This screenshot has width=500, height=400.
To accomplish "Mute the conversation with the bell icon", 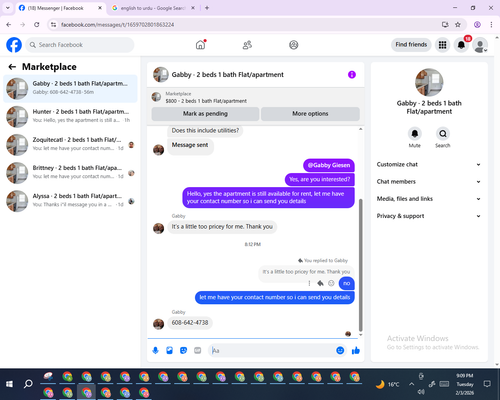I will (x=415, y=134).
